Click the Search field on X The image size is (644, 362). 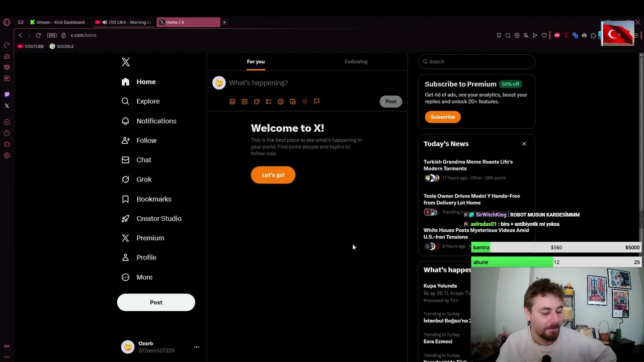[476, 61]
